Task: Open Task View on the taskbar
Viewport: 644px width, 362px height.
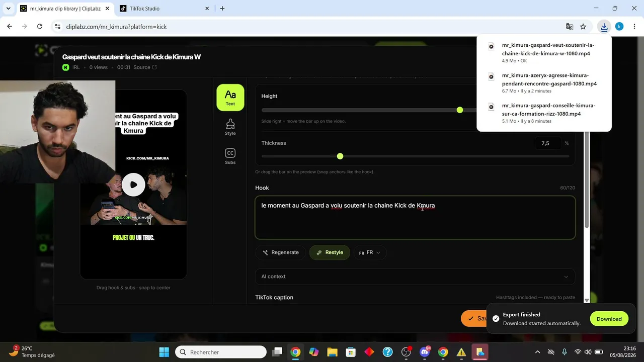Action: [x=277, y=352]
